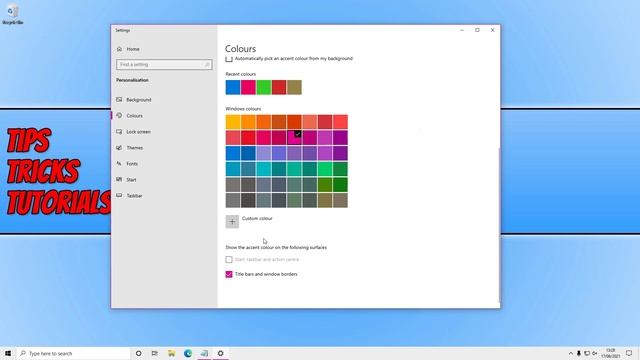Open the Recycle Bin desktop icon
640x360 pixels.
pyautogui.click(x=12, y=14)
